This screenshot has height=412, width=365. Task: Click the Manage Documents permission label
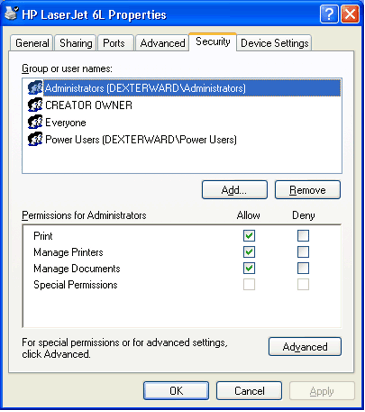(77, 268)
